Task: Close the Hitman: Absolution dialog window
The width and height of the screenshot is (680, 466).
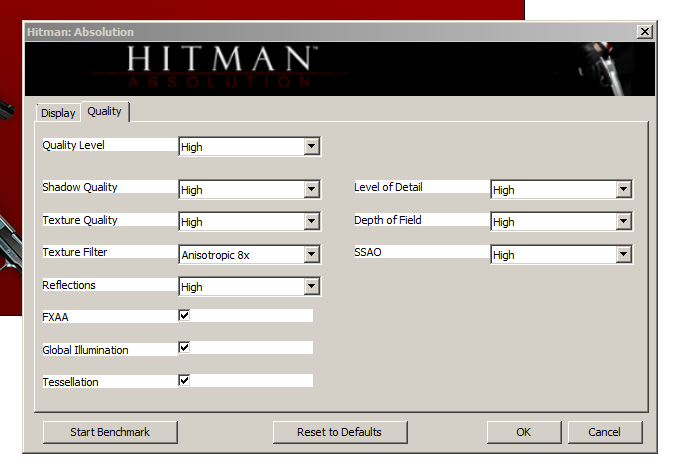Action: (x=644, y=31)
